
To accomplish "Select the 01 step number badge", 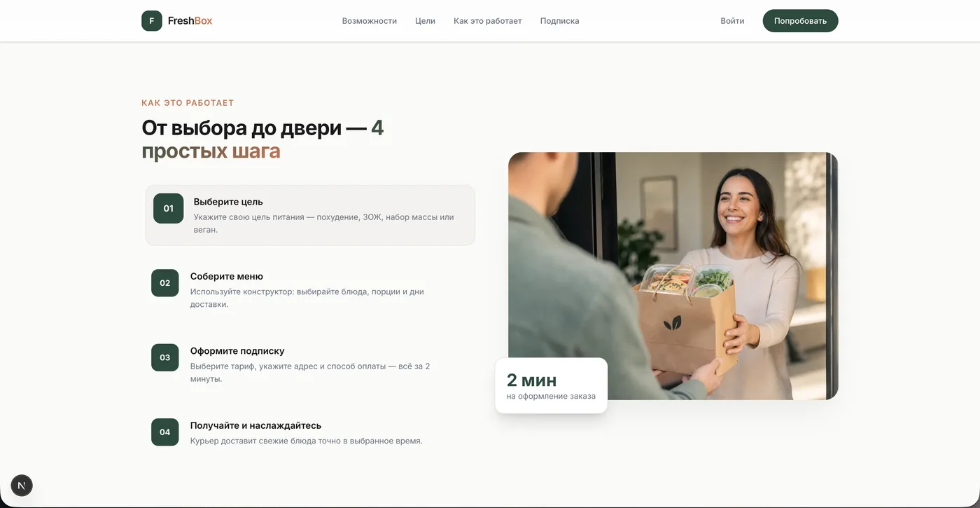I will [x=169, y=208].
